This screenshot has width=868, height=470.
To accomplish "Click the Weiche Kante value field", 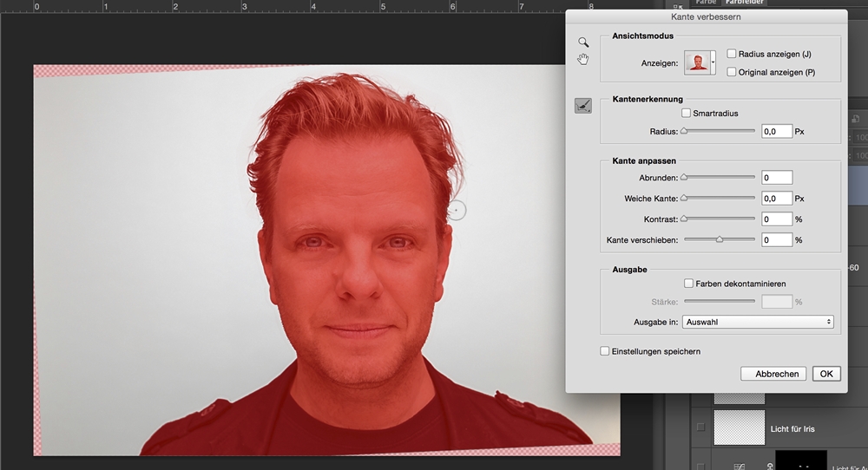I will 777,199.
